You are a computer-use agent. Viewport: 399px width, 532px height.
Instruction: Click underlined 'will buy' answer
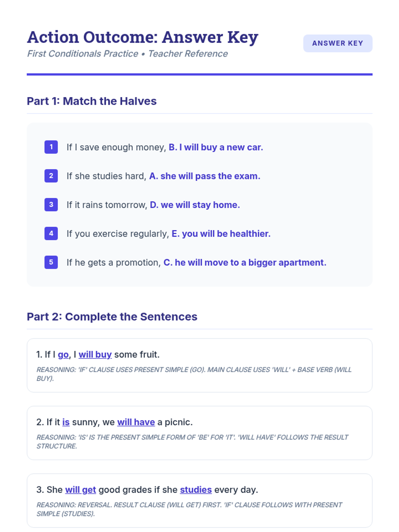(95, 355)
